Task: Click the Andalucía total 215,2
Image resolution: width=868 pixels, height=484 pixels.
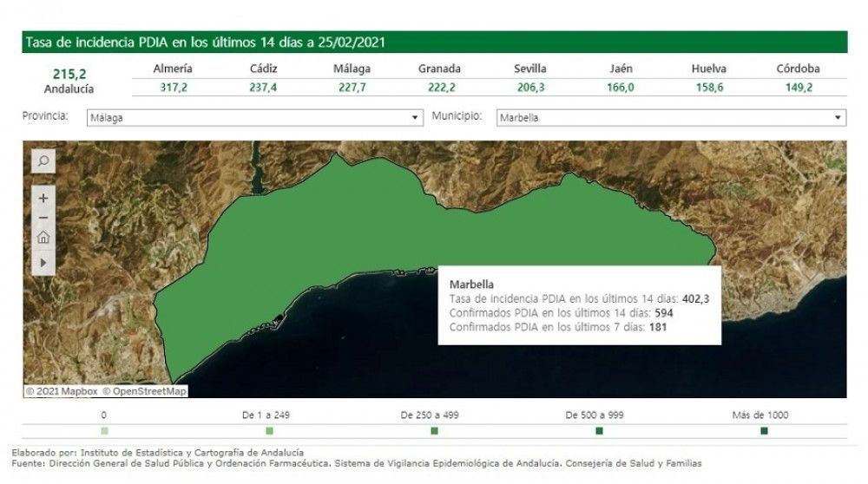Action: click(69, 74)
